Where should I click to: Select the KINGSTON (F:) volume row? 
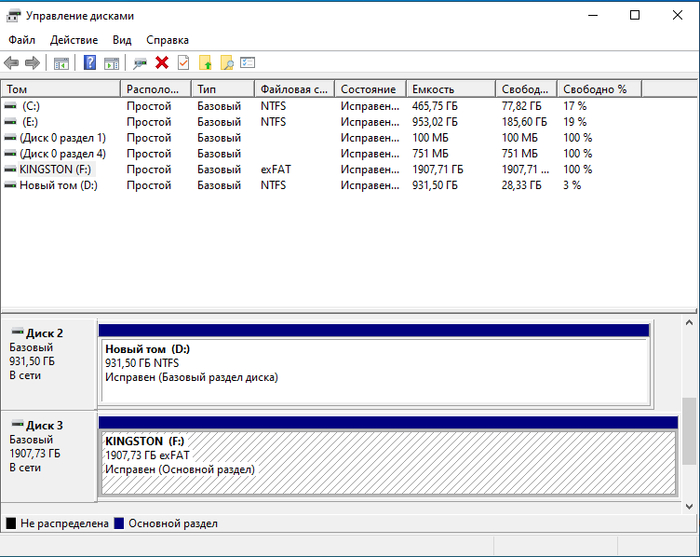coord(348,169)
